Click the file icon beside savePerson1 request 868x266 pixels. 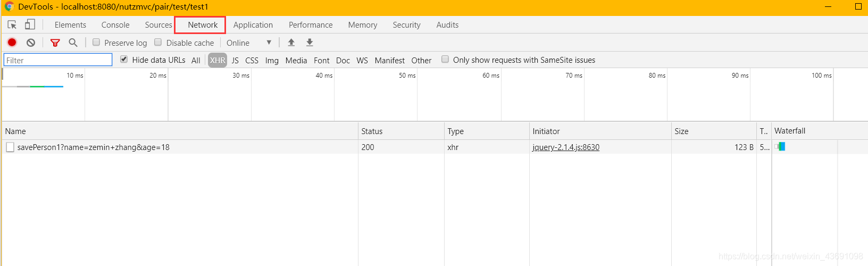click(x=10, y=147)
